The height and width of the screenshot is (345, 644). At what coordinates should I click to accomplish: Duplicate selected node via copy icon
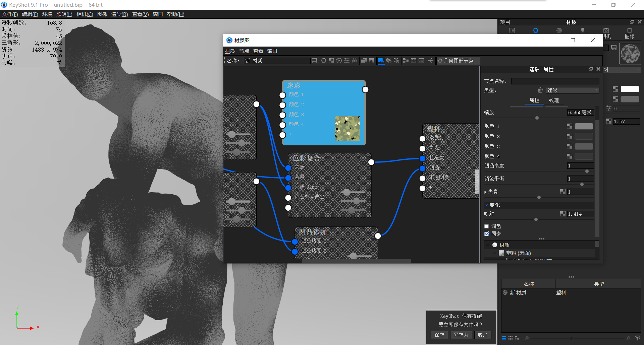click(363, 61)
